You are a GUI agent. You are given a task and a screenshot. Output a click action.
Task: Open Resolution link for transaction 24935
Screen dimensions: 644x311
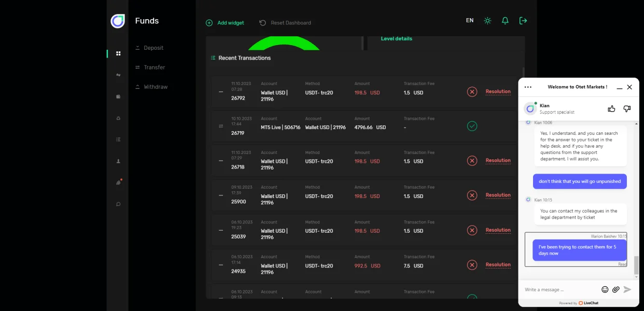click(498, 265)
